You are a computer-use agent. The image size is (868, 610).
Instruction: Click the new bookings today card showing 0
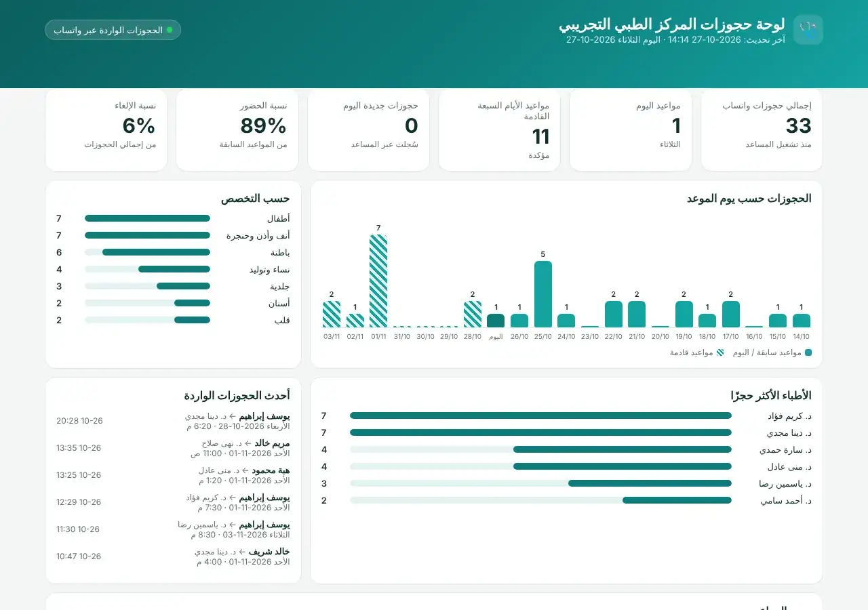[368, 129]
